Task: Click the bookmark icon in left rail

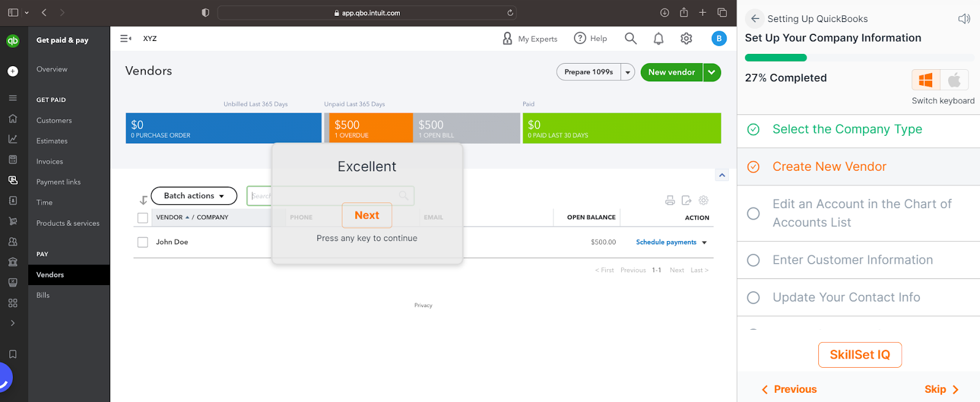Action: click(x=13, y=354)
